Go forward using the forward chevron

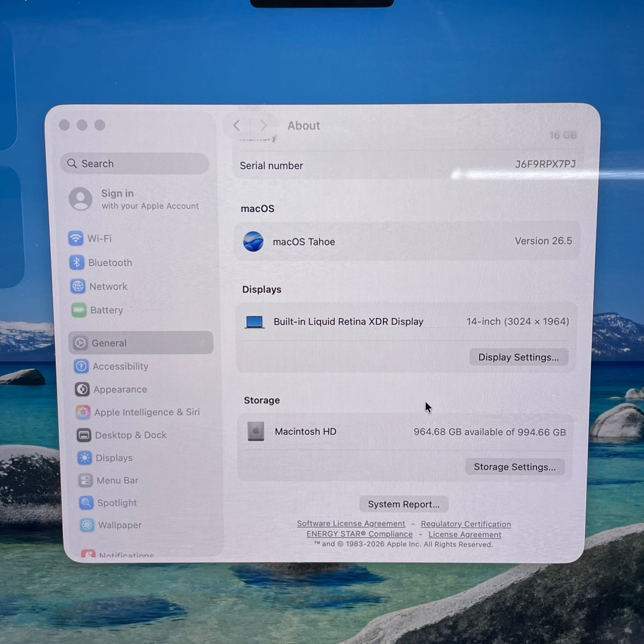click(263, 126)
